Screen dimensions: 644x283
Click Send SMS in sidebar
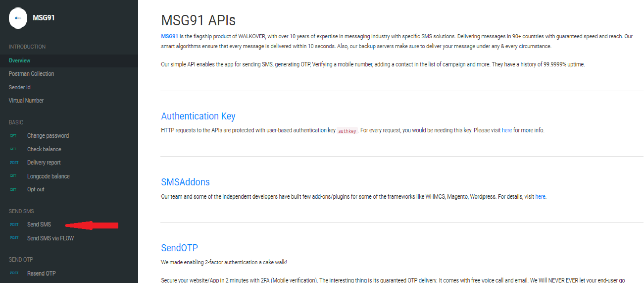39,225
